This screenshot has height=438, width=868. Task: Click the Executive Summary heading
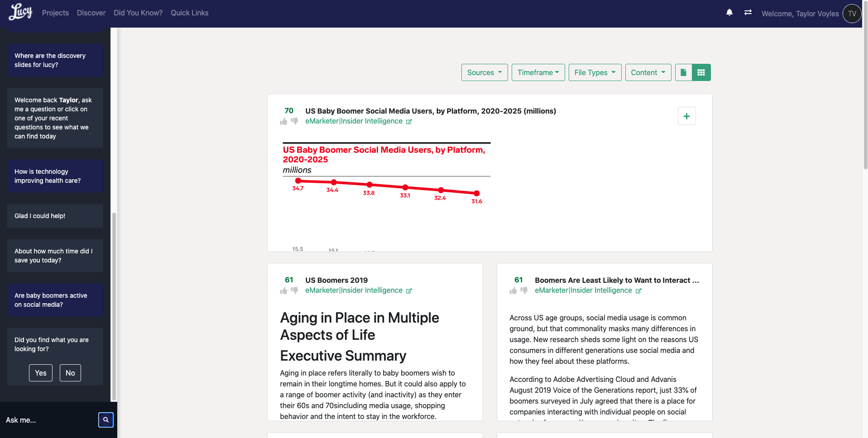tap(343, 356)
